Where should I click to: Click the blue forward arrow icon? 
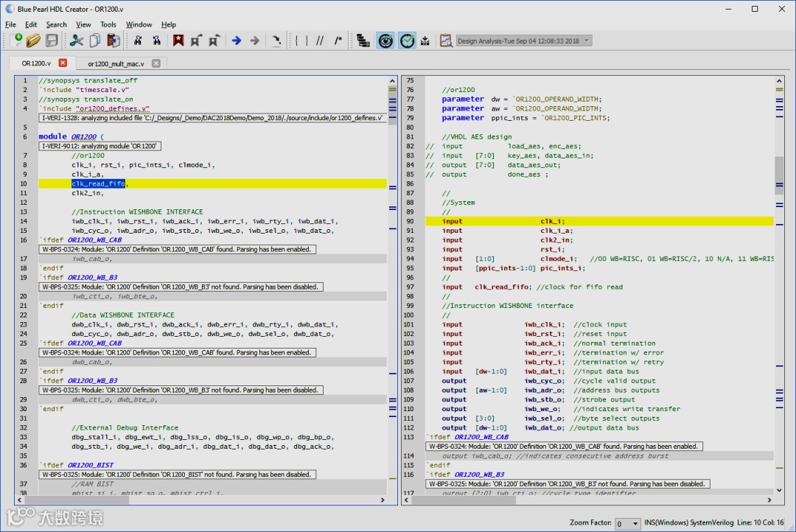(237, 41)
